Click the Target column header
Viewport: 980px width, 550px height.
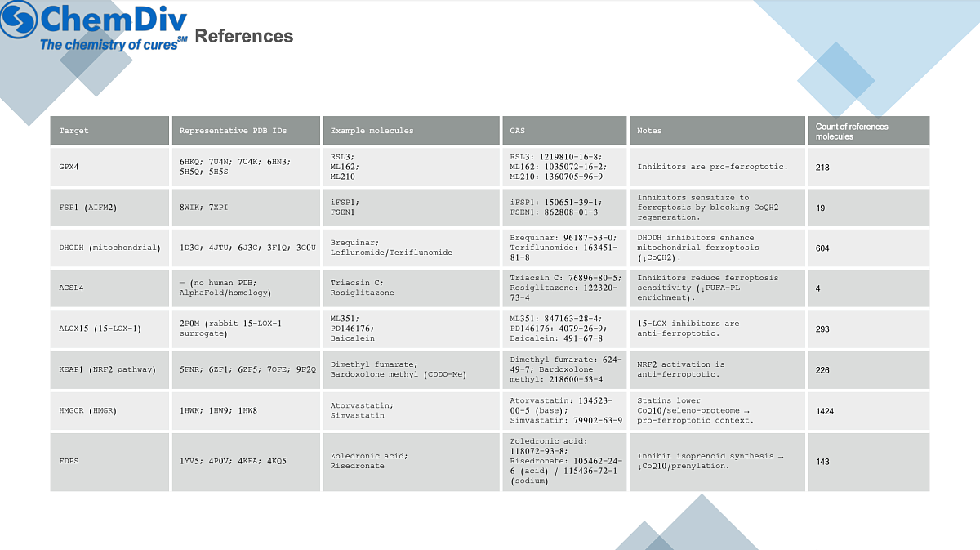point(73,131)
